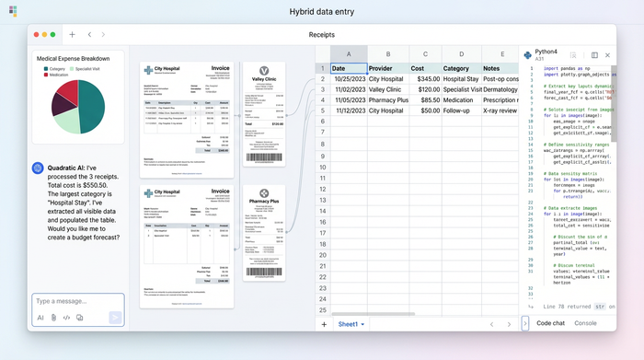The image size is (644, 360).
Task: Open the Sheet1 dropdown arrow
Action: pyautogui.click(x=362, y=324)
